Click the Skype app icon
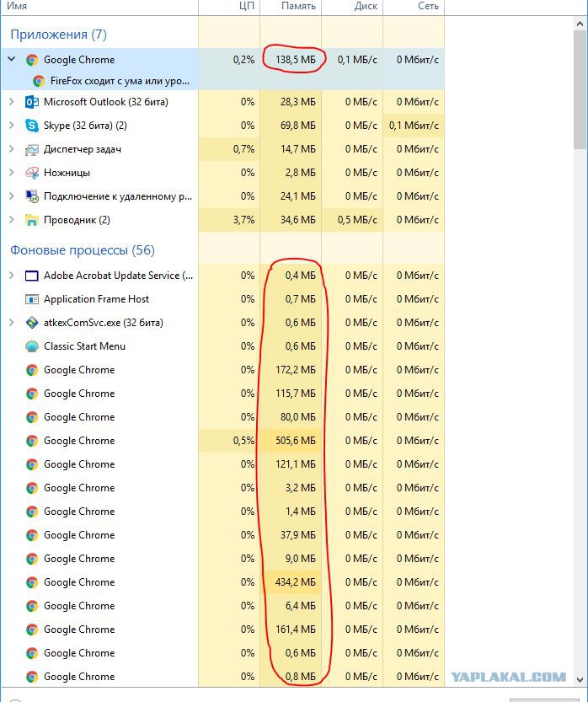Image resolution: width=588 pixels, height=702 pixels. tap(32, 126)
